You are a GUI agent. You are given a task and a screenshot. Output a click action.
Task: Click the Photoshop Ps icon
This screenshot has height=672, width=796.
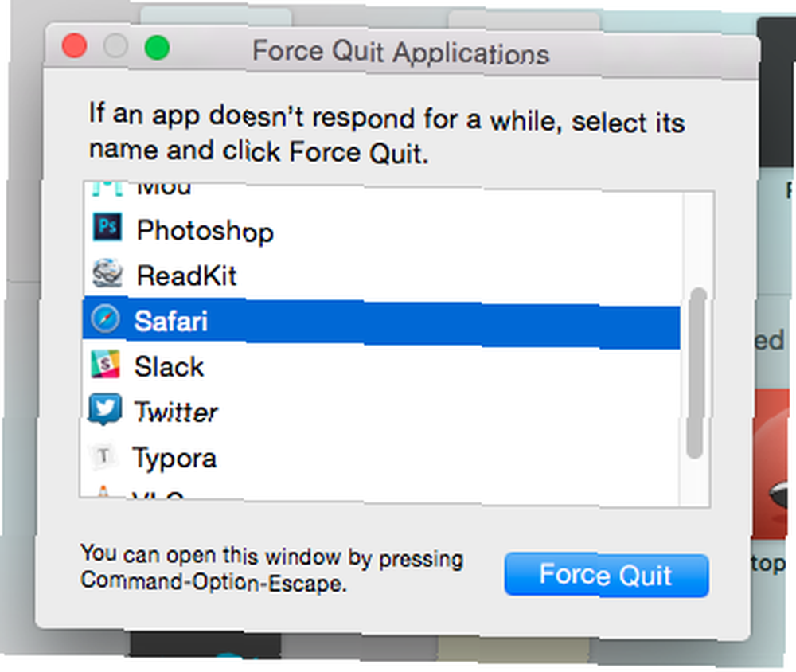click(x=107, y=227)
